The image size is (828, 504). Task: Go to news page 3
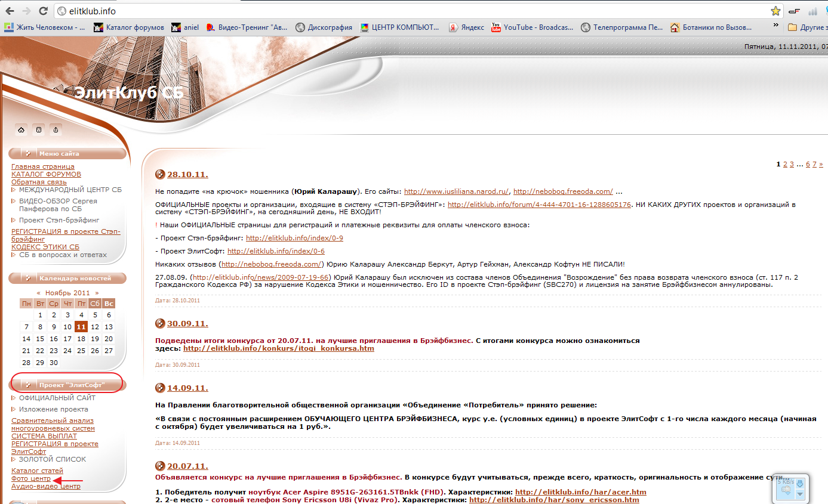click(792, 164)
